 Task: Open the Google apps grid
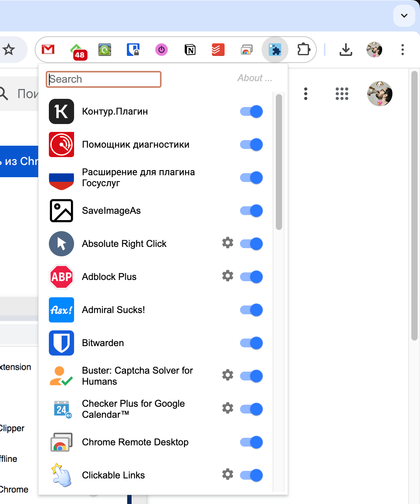pos(342,94)
